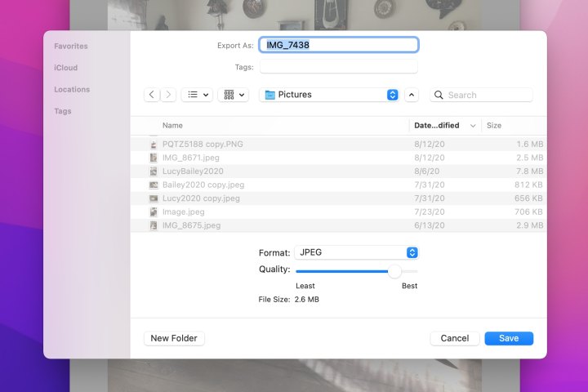Open the list view options menu

[x=196, y=95]
